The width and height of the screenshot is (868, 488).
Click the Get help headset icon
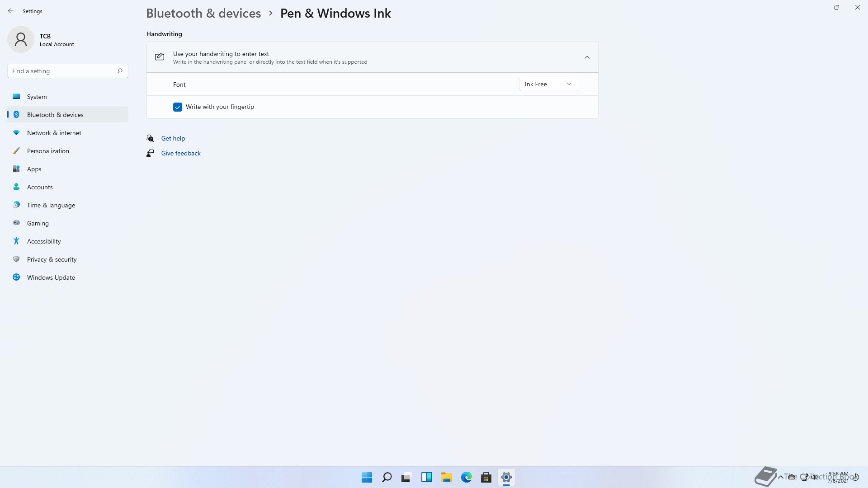[150, 138]
